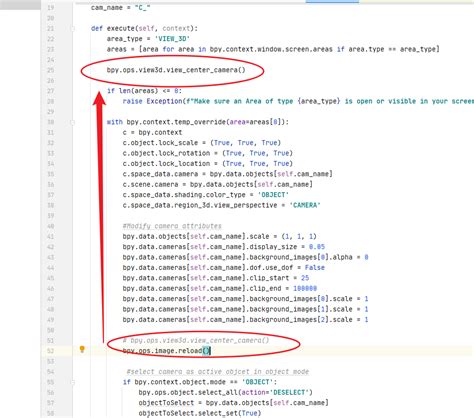Click line number 30 in the gutter
This screenshot has width=474, height=418.
(x=51, y=122)
